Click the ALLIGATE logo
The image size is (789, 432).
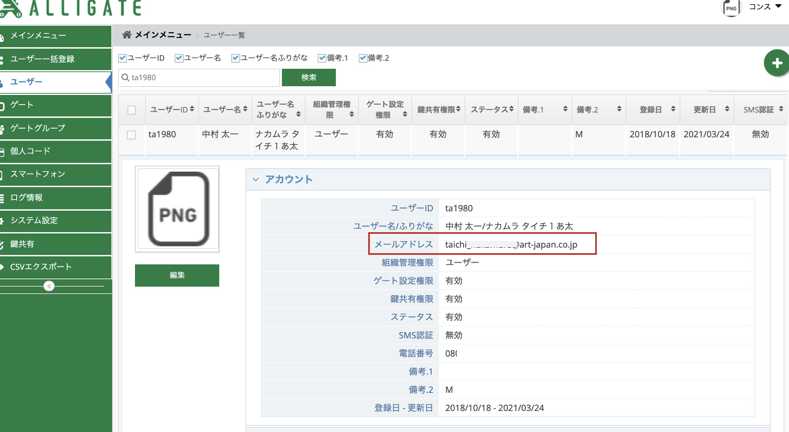click(x=71, y=8)
